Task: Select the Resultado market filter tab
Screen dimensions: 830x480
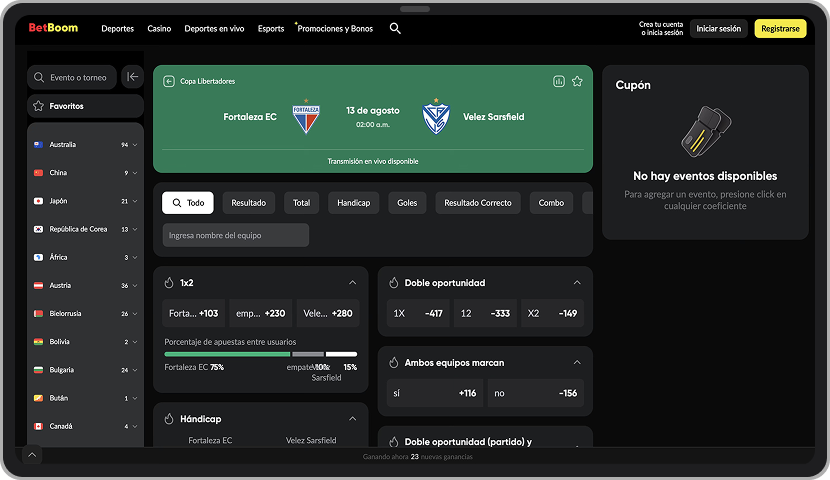Action: click(249, 203)
